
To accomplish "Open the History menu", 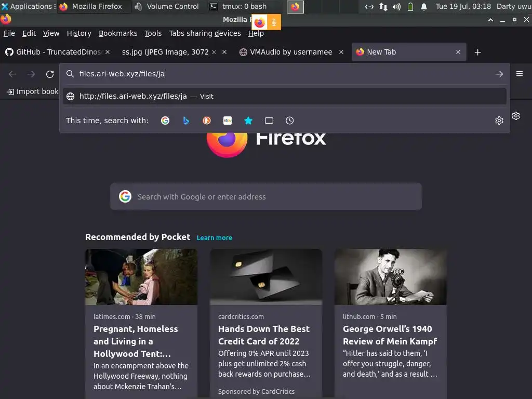I will coord(79,33).
